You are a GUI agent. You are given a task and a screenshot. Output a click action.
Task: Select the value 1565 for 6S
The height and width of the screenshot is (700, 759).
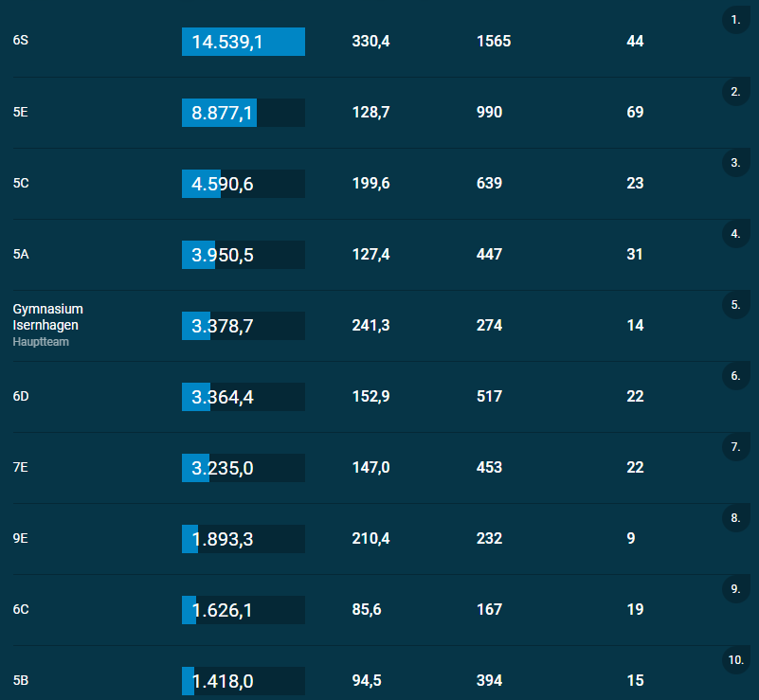pyautogui.click(x=494, y=41)
